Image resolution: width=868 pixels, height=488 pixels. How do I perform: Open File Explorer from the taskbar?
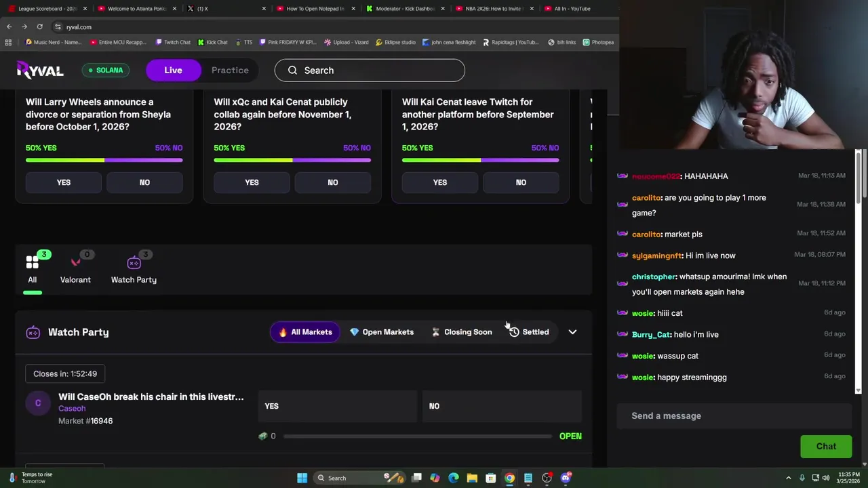tap(472, 478)
